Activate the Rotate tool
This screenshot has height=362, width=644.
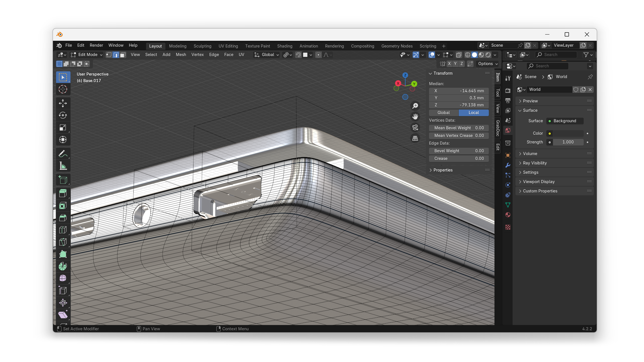click(x=63, y=115)
